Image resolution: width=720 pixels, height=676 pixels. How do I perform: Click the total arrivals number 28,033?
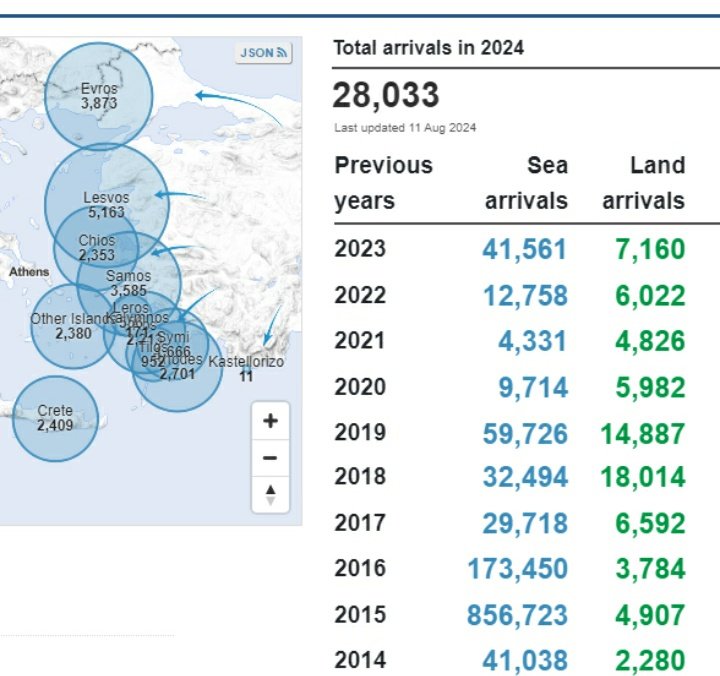[386, 96]
